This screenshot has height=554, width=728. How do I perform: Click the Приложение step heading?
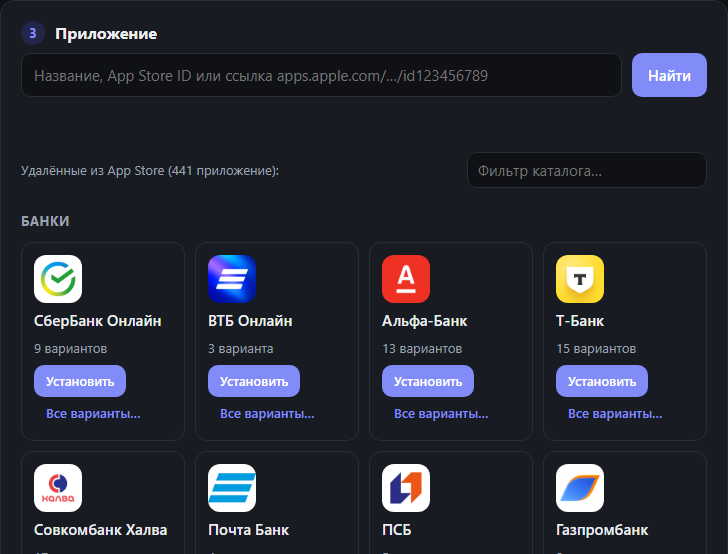pyautogui.click(x=106, y=33)
